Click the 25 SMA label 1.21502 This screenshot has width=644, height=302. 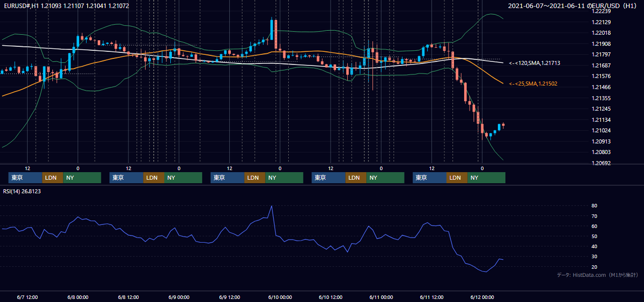pos(533,84)
